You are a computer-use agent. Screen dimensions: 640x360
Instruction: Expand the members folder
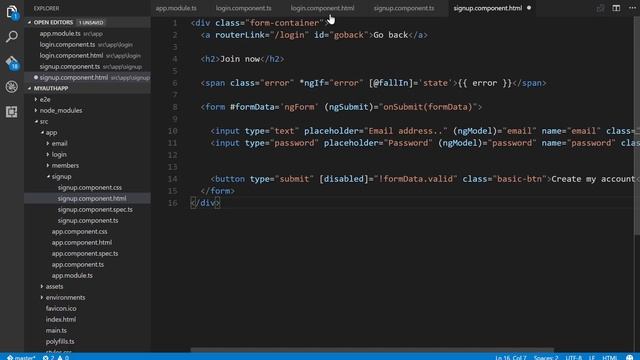[x=65, y=165]
